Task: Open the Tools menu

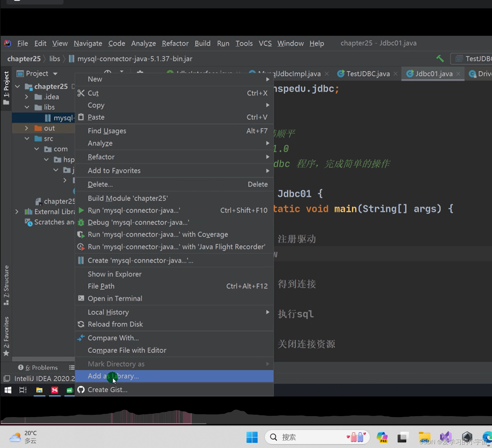Action: click(x=244, y=43)
